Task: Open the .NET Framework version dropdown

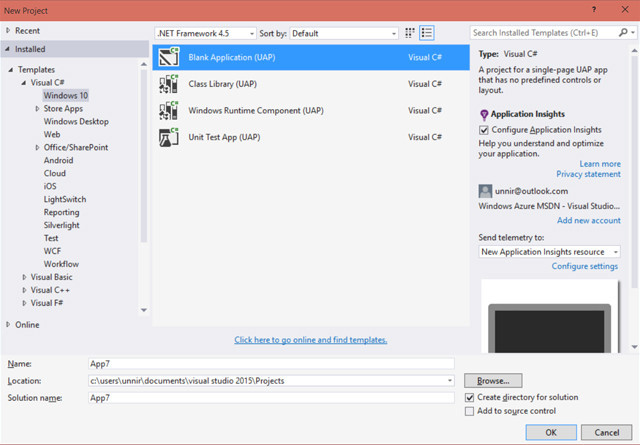Action: (x=206, y=33)
